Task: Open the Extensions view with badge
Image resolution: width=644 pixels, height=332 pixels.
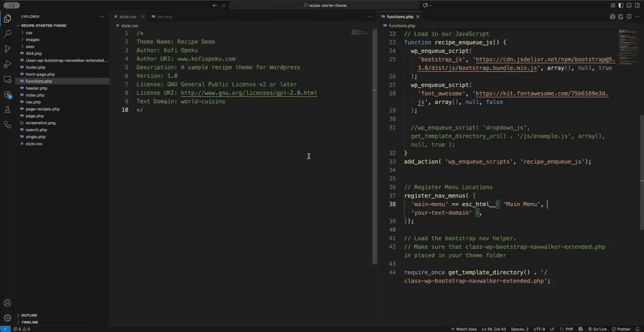Action: click(x=8, y=94)
